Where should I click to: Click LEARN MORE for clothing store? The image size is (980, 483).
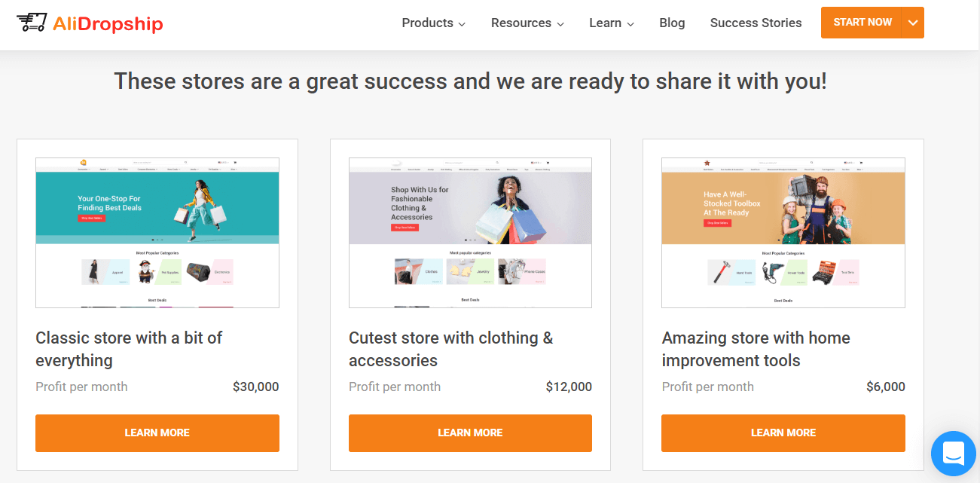(x=470, y=433)
